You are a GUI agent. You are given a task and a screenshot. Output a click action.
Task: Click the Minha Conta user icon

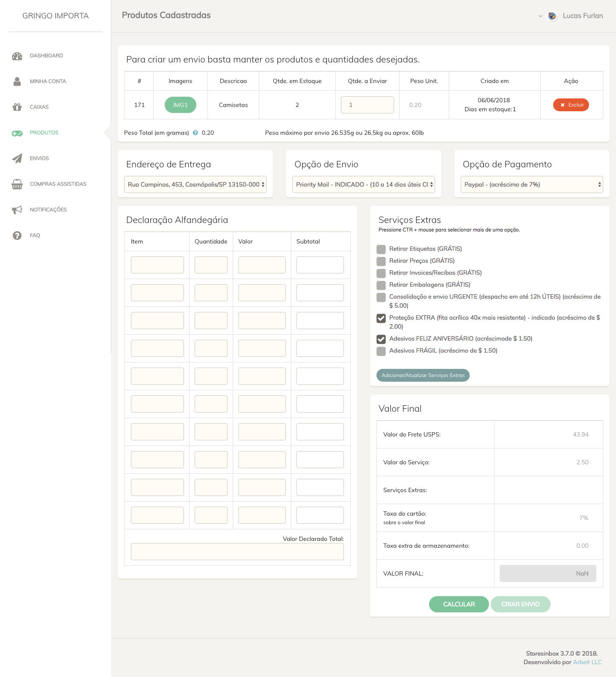(x=17, y=81)
